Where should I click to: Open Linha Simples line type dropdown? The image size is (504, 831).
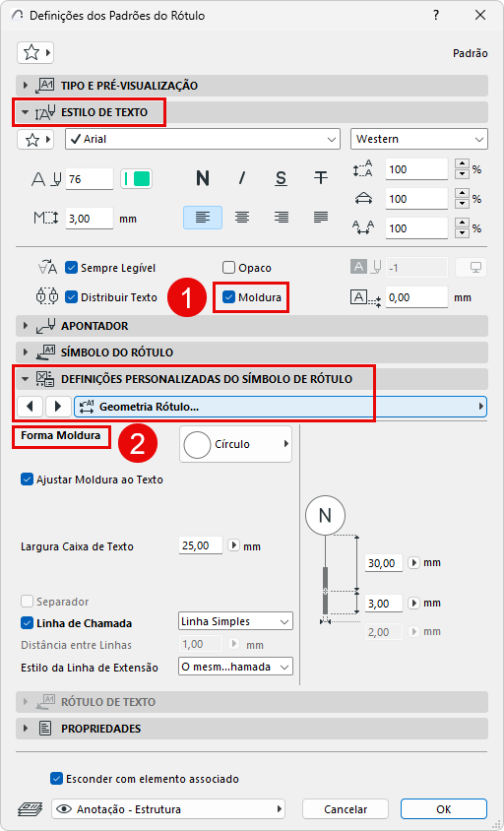point(236,621)
